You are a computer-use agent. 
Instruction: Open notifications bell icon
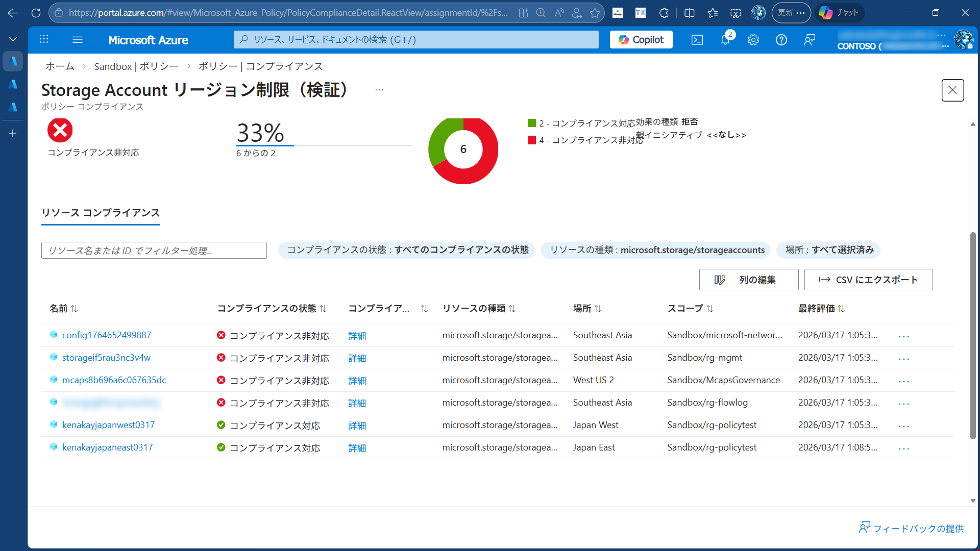click(725, 40)
